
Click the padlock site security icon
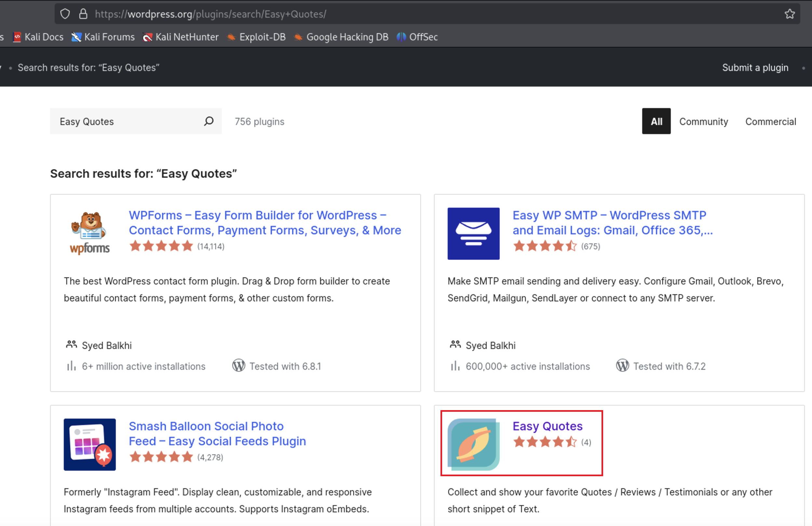click(x=83, y=14)
